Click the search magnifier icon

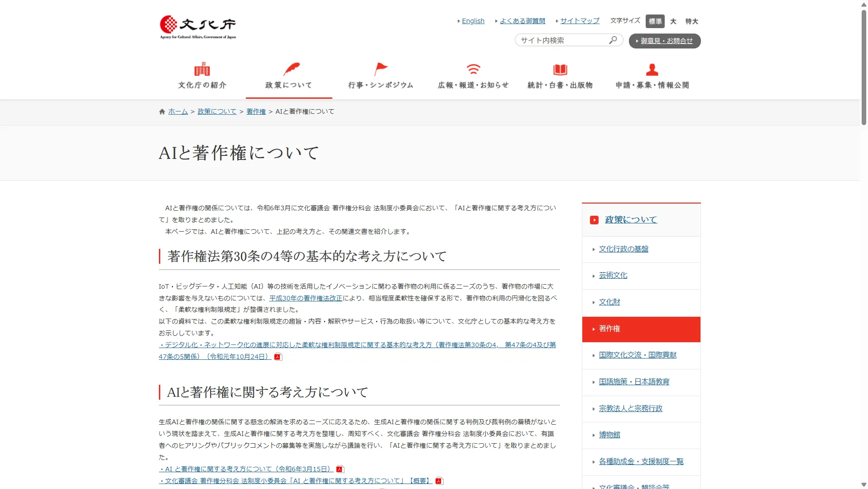pos(613,40)
